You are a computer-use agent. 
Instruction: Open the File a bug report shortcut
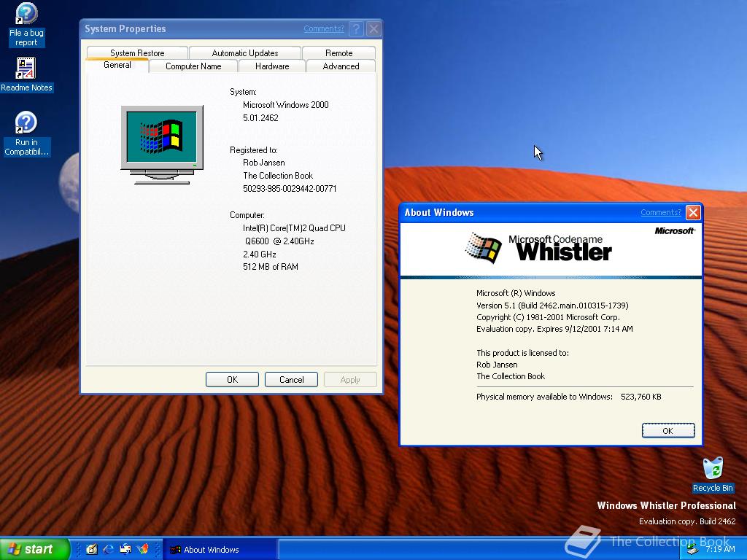[26, 24]
